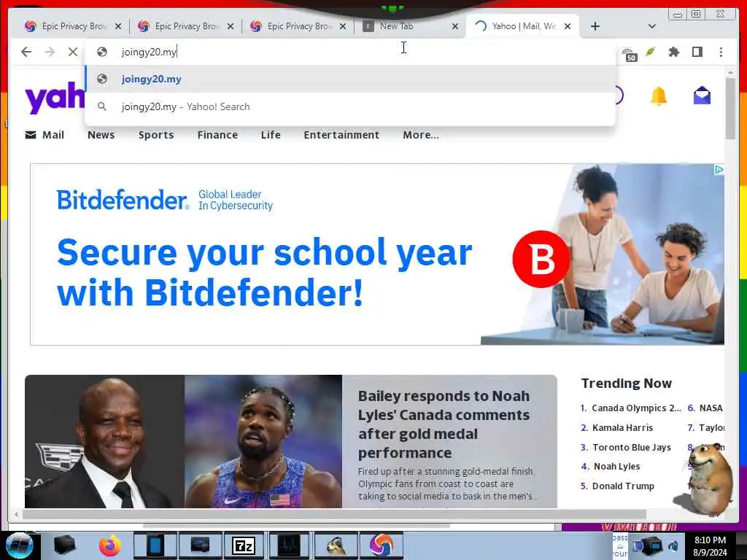Viewport: 747px width, 560px height.
Task: Close the third Epic Privacy Browser tab
Action: point(343,26)
